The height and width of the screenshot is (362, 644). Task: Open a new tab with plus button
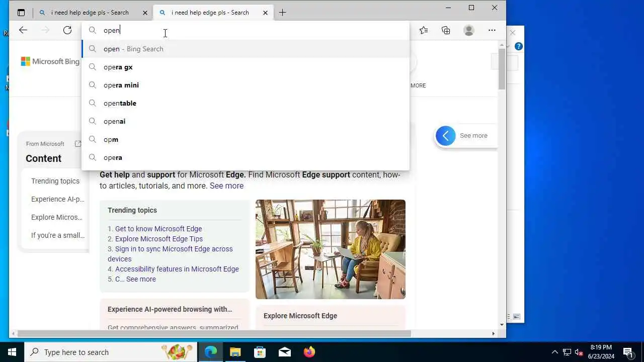click(283, 13)
